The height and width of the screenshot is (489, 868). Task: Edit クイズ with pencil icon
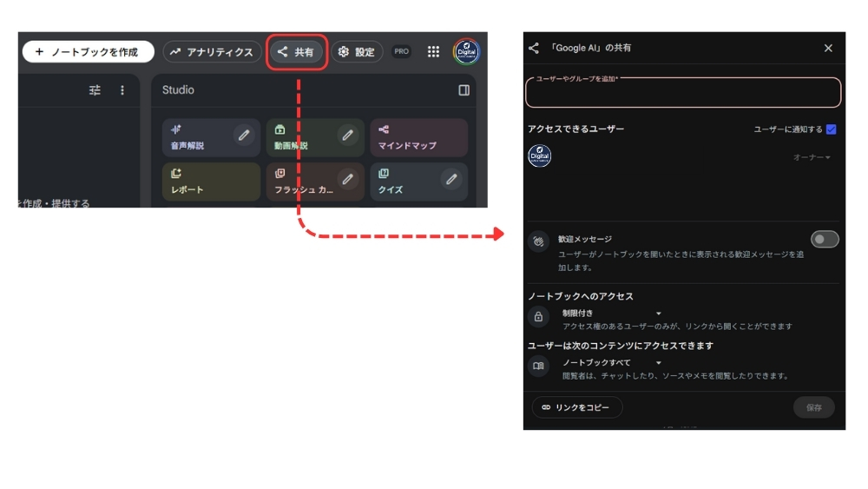pyautogui.click(x=451, y=179)
